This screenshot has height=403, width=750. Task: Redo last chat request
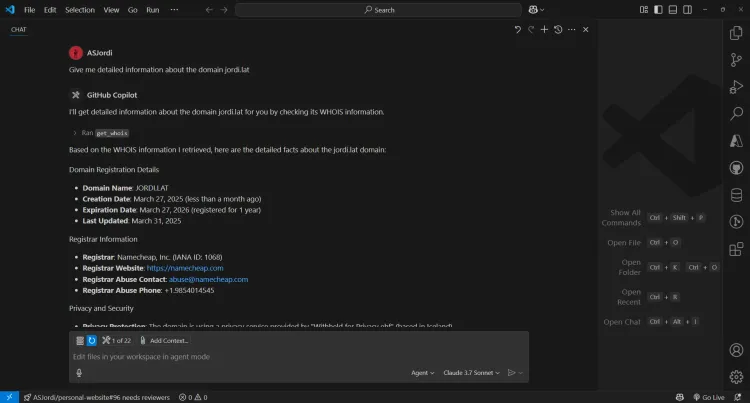coord(531,30)
